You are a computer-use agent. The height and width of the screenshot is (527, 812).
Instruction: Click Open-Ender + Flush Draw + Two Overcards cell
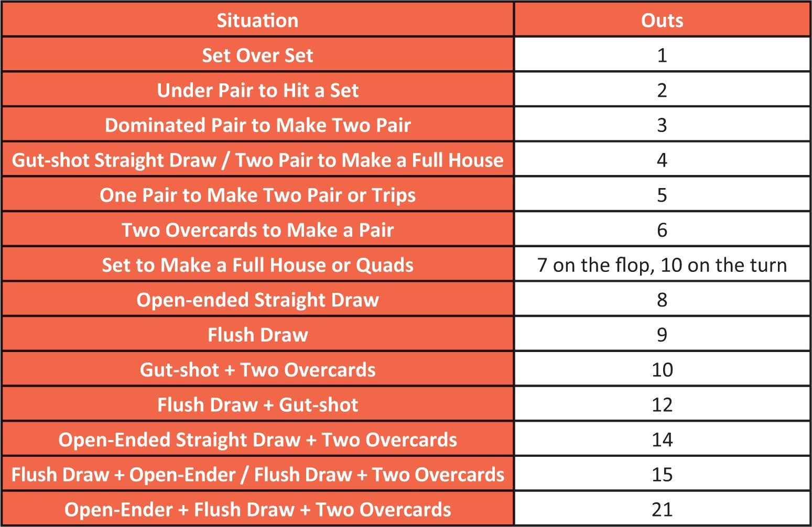pos(257,509)
